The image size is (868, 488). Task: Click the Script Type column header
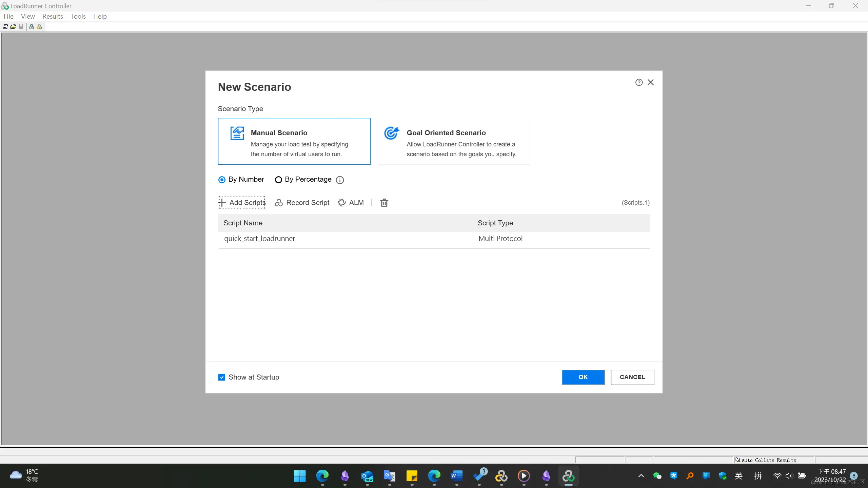(495, 223)
